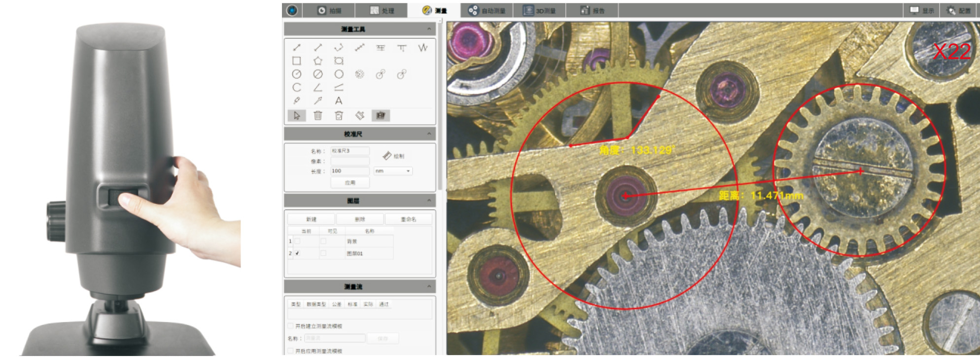Select the line measurement tool

[297, 48]
